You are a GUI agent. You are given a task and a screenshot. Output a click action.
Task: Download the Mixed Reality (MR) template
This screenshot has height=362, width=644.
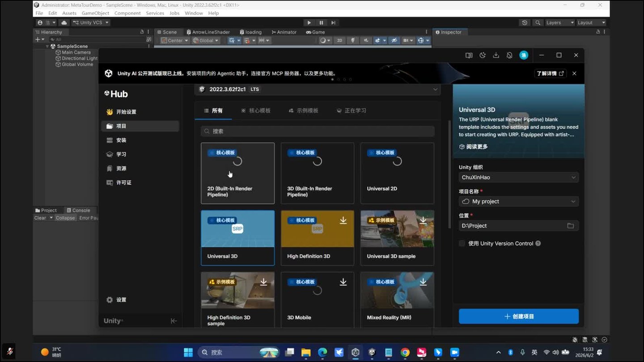coord(423,282)
